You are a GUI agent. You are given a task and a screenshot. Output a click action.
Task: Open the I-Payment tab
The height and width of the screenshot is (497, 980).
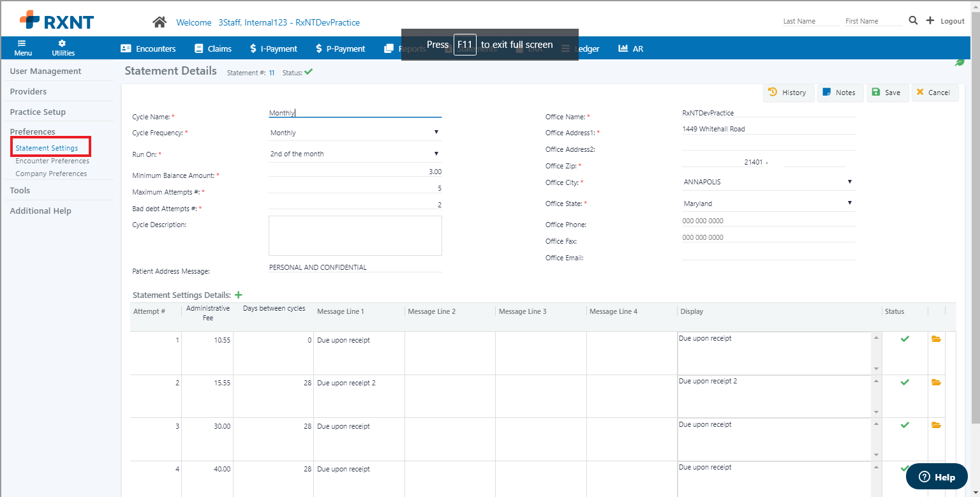point(273,48)
